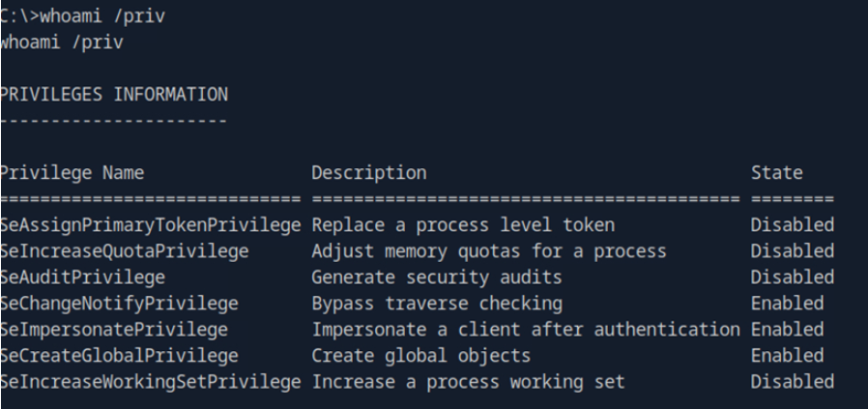Click SeAssignPrimaryTokenPrivilege text
The image size is (868, 409).
click(x=151, y=225)
